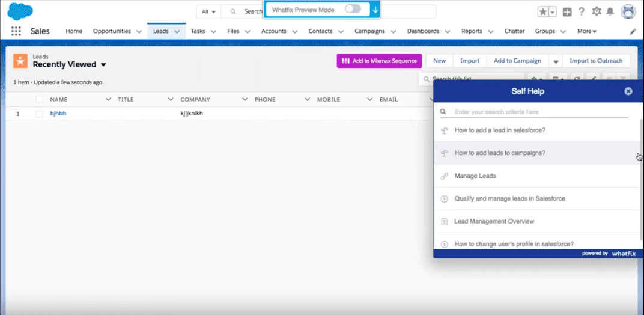Click Import to Outreach button

pyautogui.click(x=596, y=61)
